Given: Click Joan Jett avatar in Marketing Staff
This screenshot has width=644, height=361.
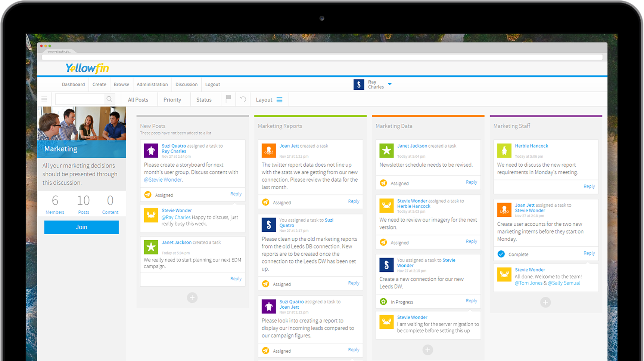Looking at the screenshot, I should [x=504, y=210].
